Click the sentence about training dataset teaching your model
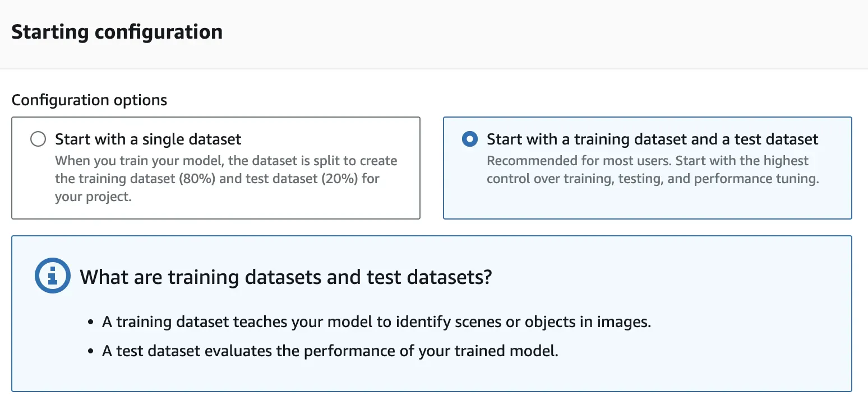 coord(376,323)
